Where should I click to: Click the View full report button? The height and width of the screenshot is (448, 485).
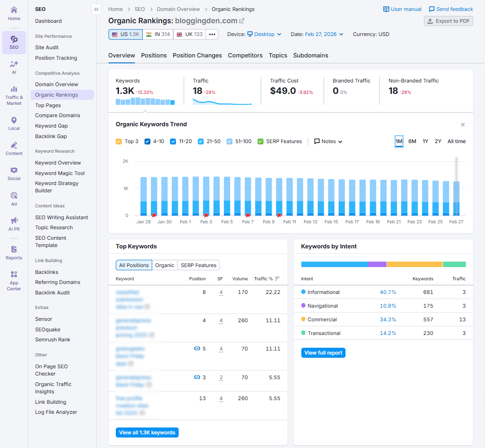coord(323,353)
